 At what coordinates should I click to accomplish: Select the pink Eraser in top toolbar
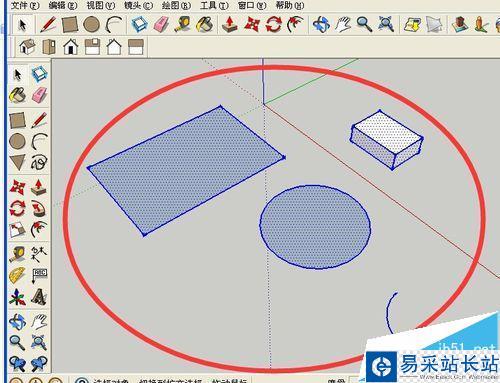point(162,25)
